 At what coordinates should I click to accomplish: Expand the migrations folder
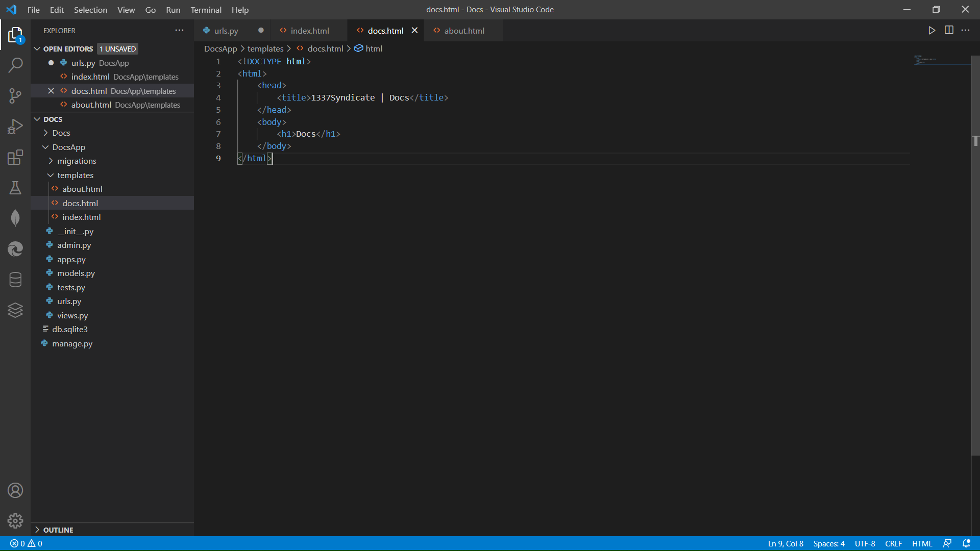click(77, 161)
